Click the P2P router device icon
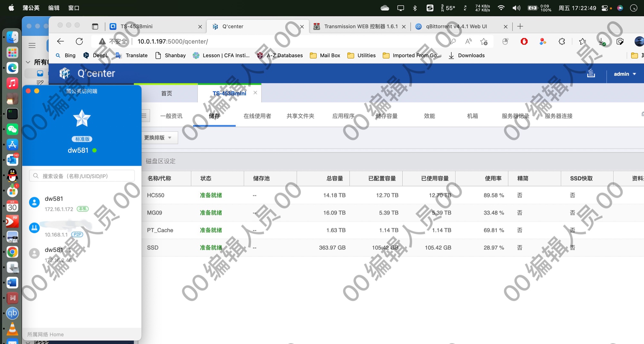This screenshot has width=644, height=344. [x=34, y=228]
